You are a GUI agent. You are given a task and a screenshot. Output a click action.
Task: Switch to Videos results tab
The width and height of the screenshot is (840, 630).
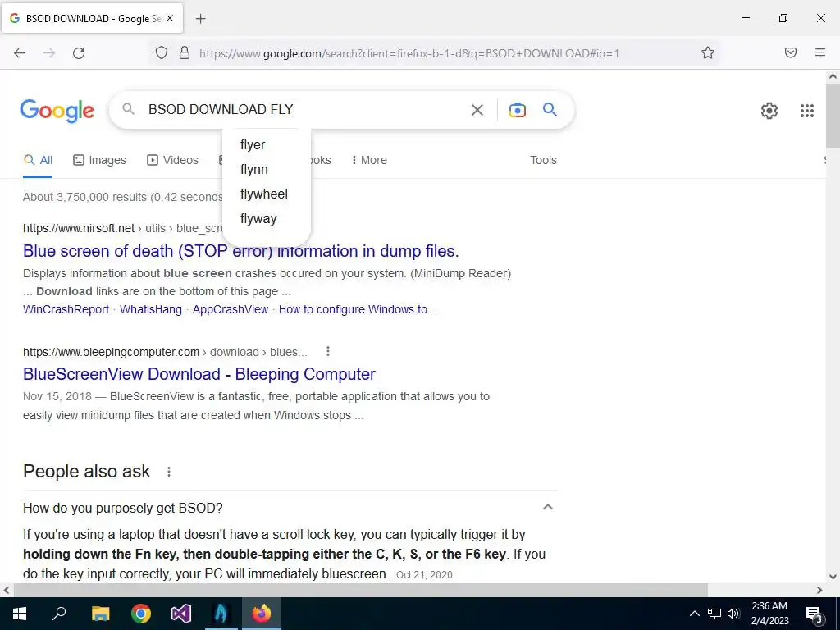[172, 160]
